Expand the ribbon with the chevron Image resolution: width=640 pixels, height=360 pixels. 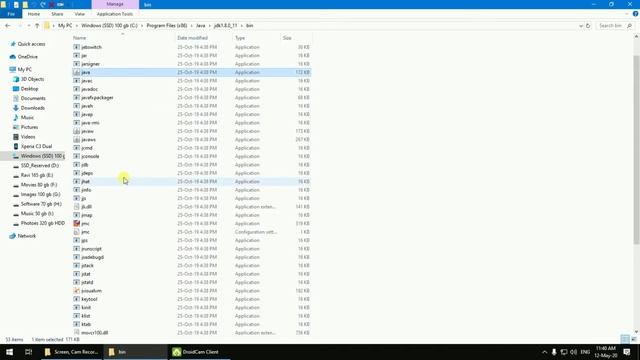627,14
